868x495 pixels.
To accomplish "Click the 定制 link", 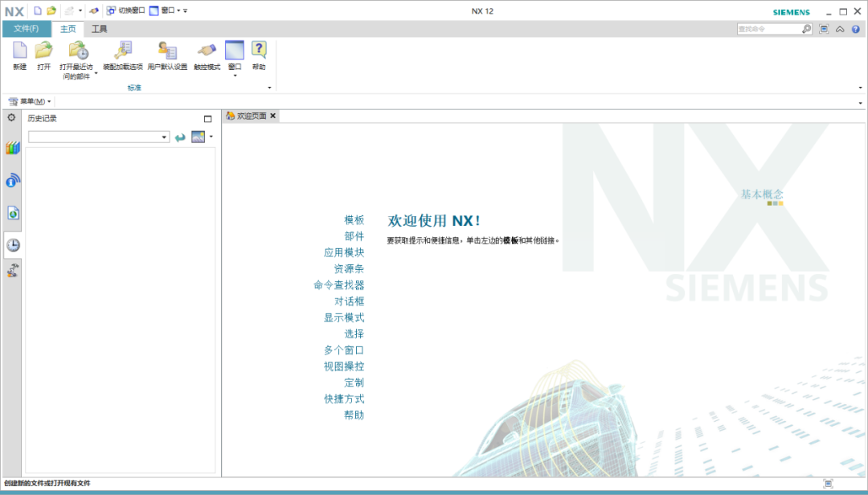I will (x=354, y=382).
